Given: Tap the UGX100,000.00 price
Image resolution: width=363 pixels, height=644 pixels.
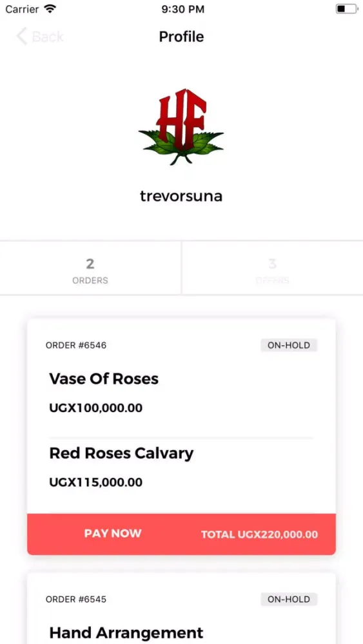Looking at the screenshot, I should pyautogui.click(x=96, y=408).
